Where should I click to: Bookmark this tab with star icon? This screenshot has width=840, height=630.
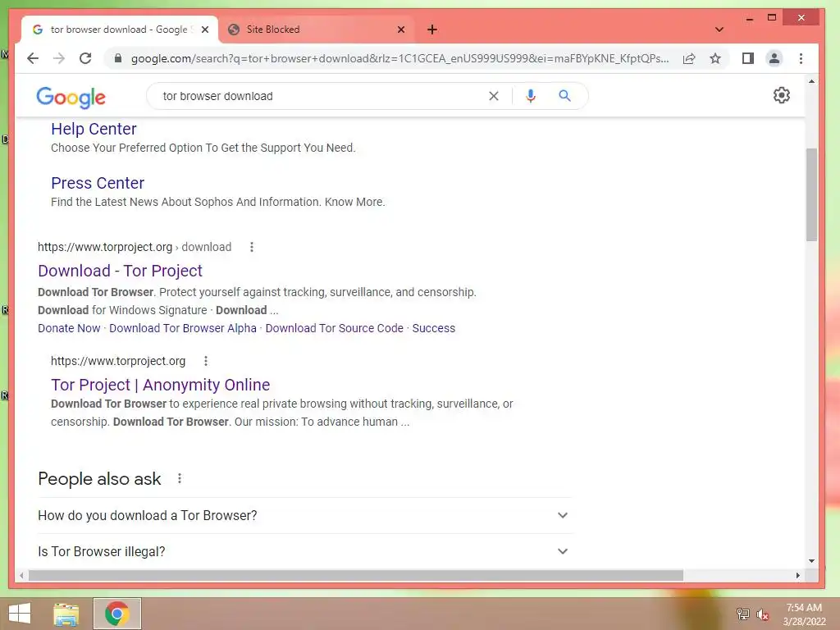click(715, 58)
